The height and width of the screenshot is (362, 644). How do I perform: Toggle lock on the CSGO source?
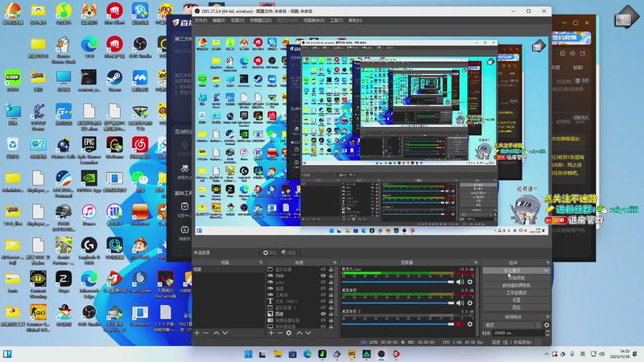coord(331,276)
